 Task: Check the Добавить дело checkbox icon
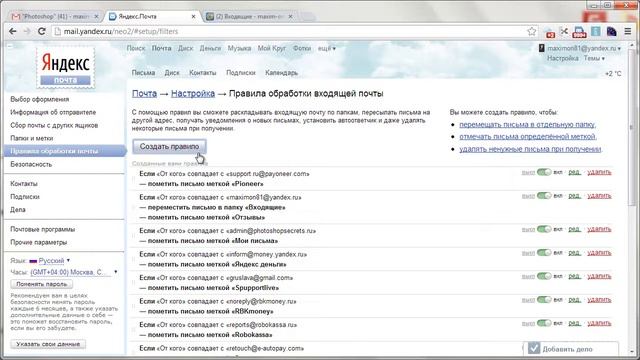coord(533,349)
